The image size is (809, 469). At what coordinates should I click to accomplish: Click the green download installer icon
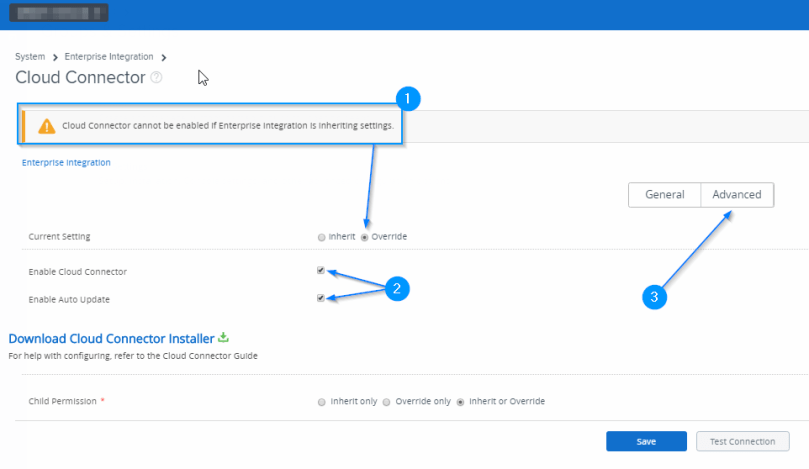pos(224,337)
